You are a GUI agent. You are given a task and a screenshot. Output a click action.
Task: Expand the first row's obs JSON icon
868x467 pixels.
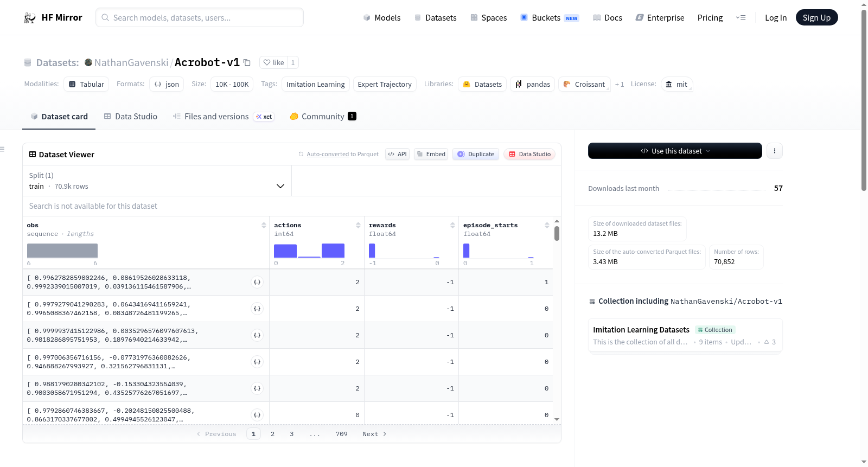click(x=257, y=282)
